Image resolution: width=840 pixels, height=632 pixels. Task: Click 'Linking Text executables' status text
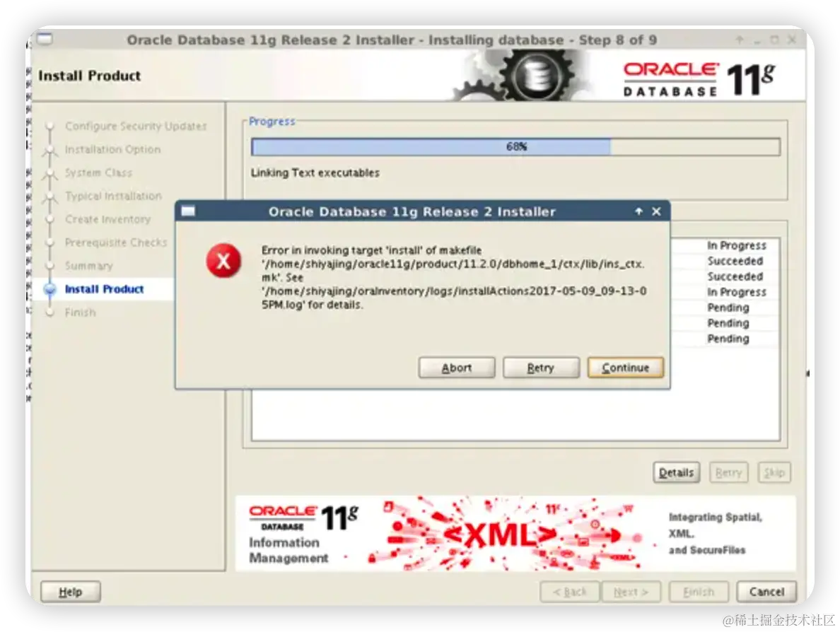315,173
